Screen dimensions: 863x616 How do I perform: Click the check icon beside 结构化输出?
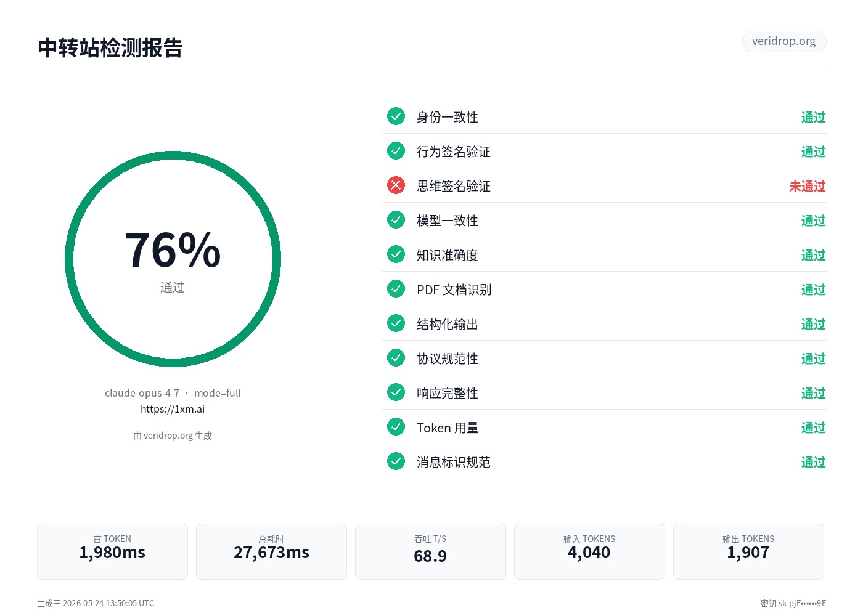pos(396,323)
